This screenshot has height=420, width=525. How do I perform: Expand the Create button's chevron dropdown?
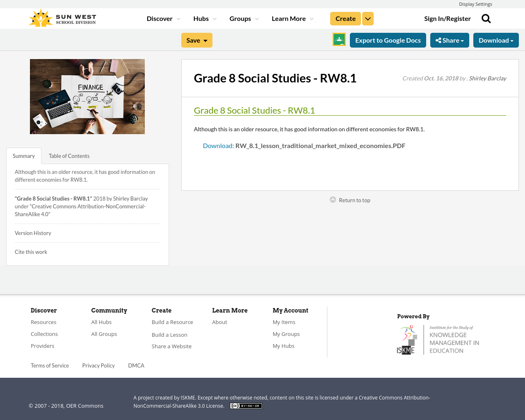[x=367, y=18]
